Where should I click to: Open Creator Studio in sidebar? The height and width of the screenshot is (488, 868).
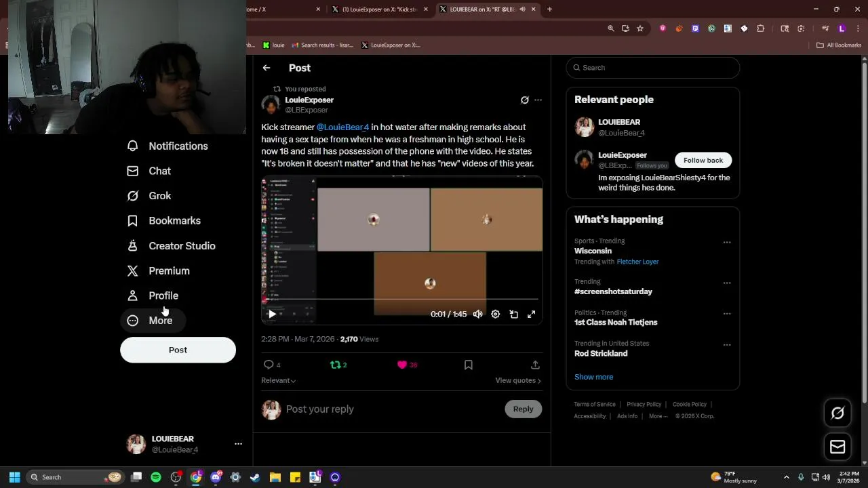172,246
